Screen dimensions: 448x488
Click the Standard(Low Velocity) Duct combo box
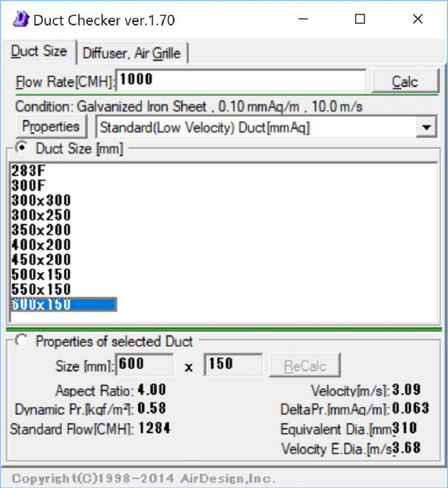[x=257, y=128]
